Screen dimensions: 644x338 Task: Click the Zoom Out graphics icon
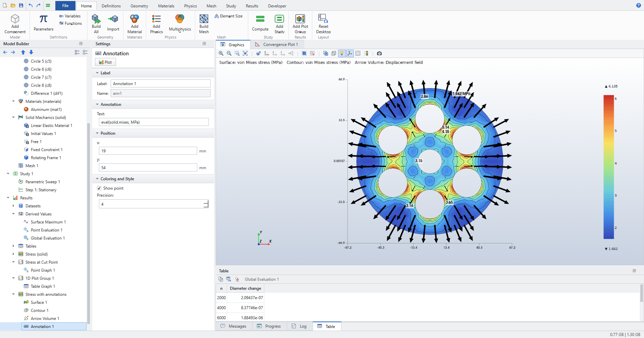pos(229,53)
